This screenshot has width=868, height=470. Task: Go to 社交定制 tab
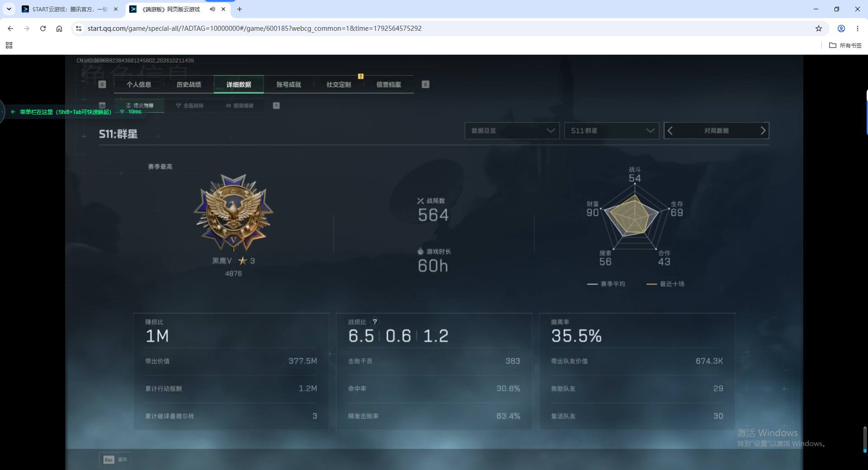(339, 85)
